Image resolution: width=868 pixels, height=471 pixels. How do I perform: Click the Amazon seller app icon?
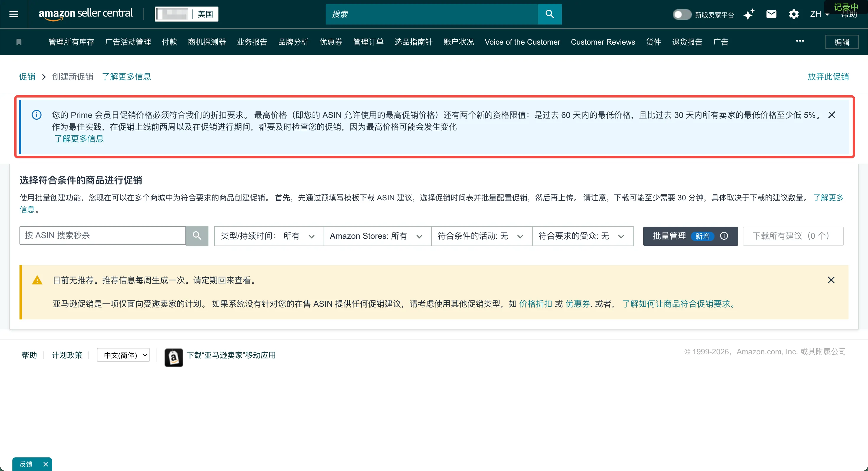[x=174, y=357]
